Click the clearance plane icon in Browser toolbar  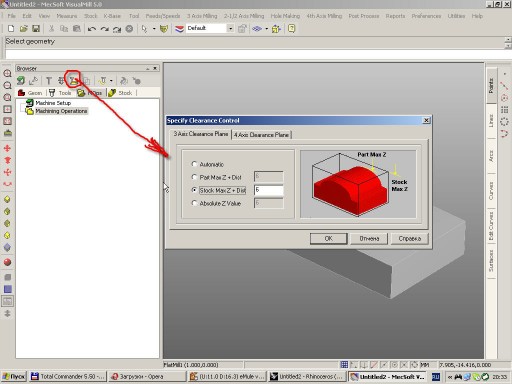point(74,80)
